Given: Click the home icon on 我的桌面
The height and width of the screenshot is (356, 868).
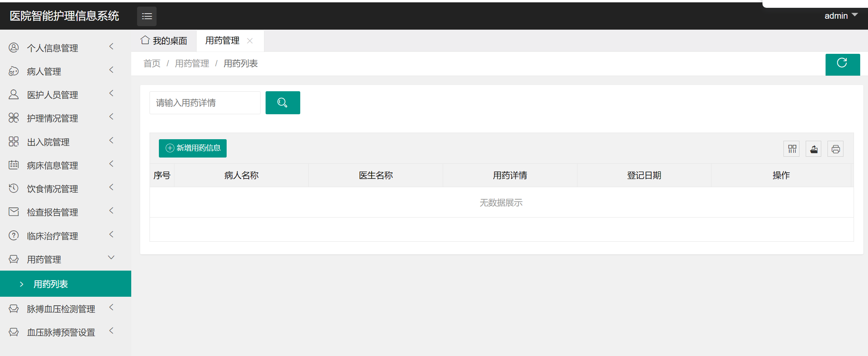Looking at the screenshot, I should [x=145, y=40].
